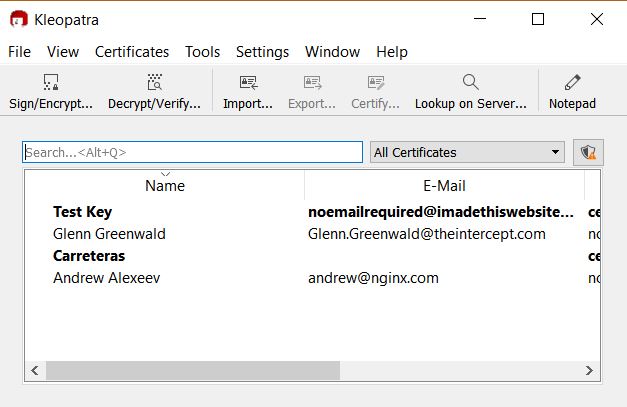Open the Certificates menu
Viewport: 627px width, 407px height.
[132, 52]
